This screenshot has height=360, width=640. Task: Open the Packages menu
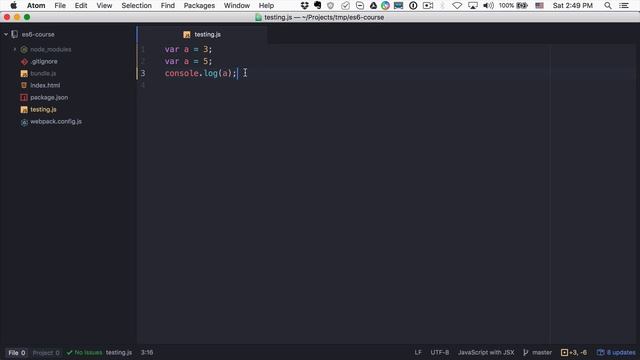pyautogui.click(x=199, y=6)
